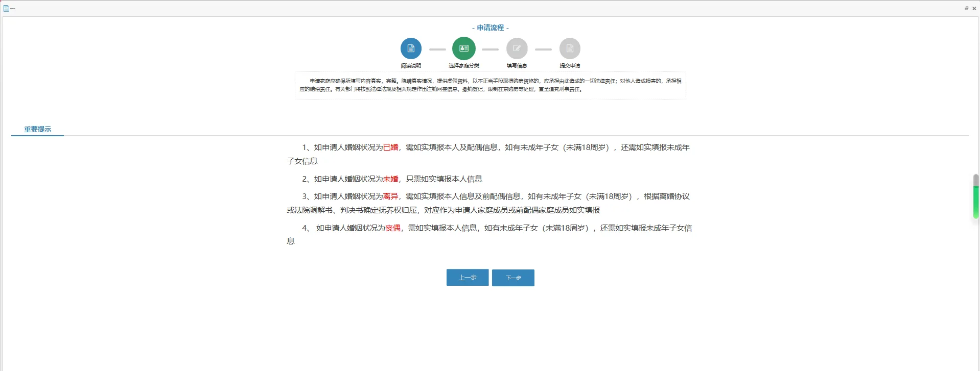
Task: Click the 提交申请 step icon
Action: (570, 48)
